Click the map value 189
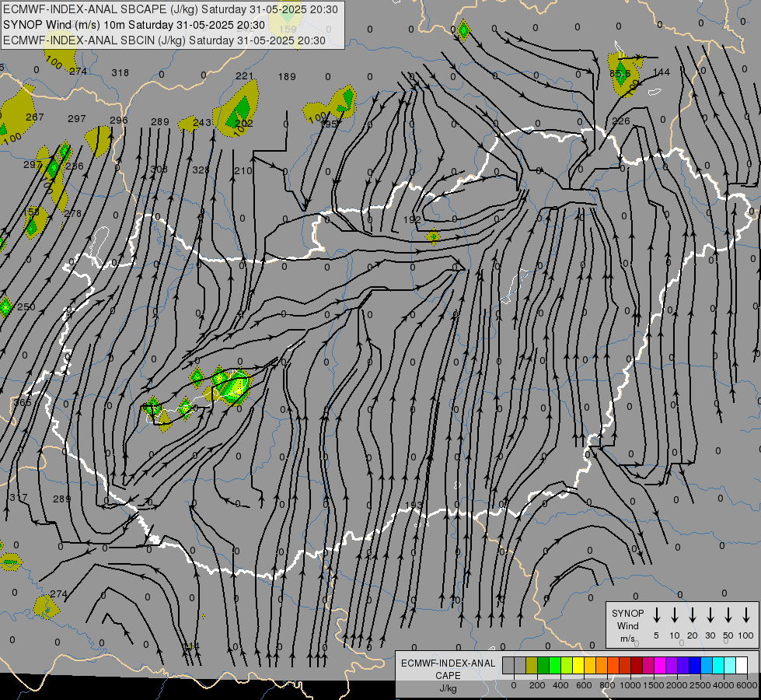This screenshot has height=700, width=761. [287, 77]
